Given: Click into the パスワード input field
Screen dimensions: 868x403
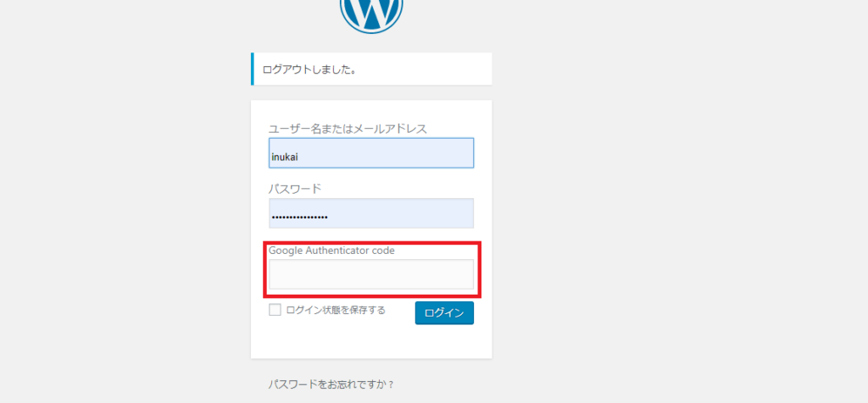Looking at the screenshot, I should coord(370,213).
